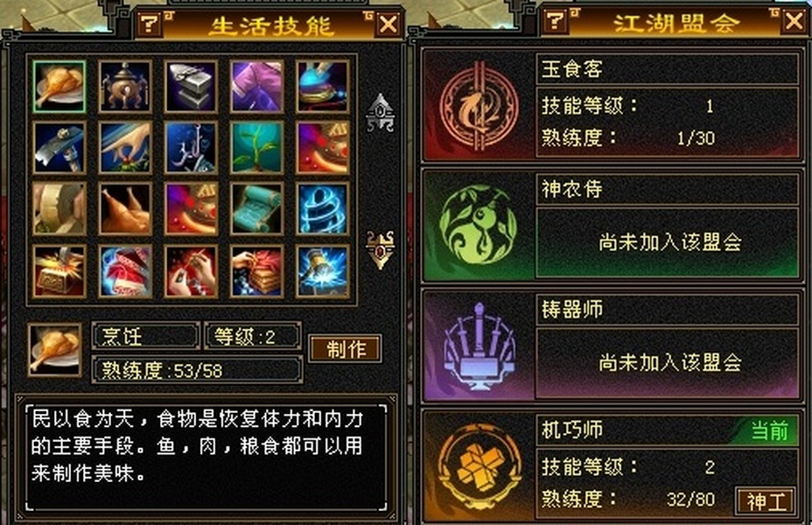Screen dimensions: 812x525
Task: Open the 生活技能 panel help question mark
Action: [x=150, y=24]
